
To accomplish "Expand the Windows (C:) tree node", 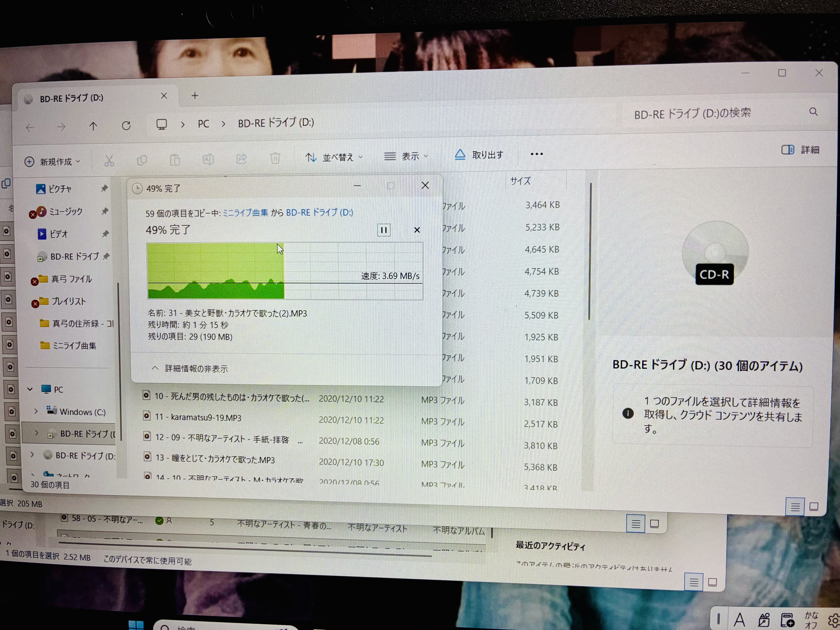I will (x=36, y=411).
